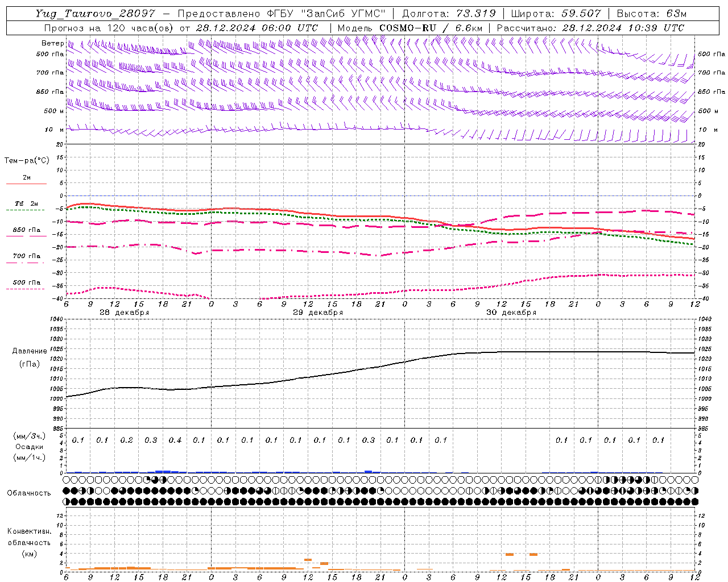728x582 pixels.
Task: Click the '500 м' wind level label on the left
Action: pos(53,111)
